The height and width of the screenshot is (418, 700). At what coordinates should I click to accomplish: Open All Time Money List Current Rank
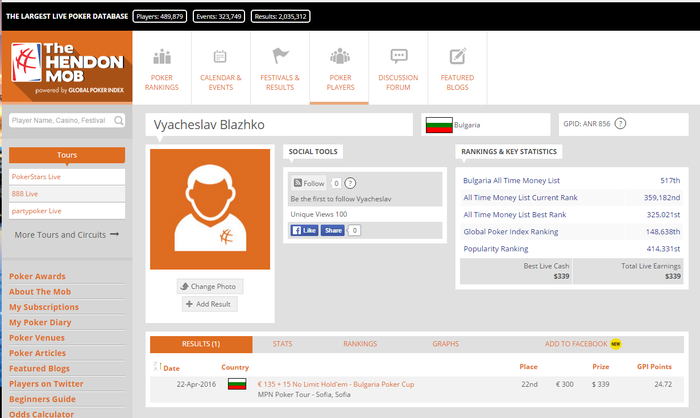point(520,197)
